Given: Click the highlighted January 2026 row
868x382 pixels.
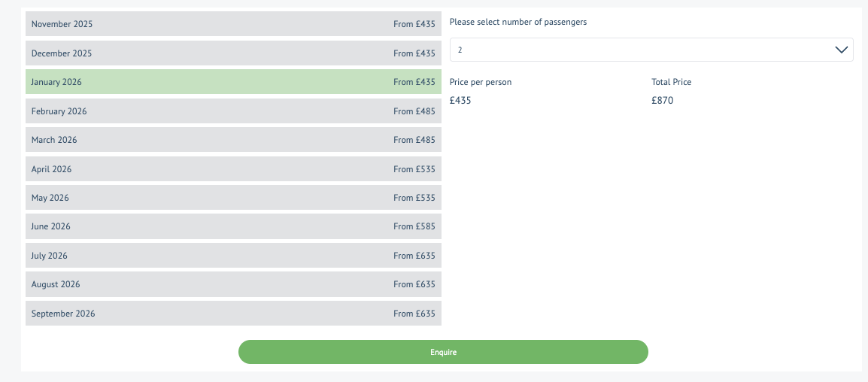Looking at the screenshot, I should (x=233, y=82).
